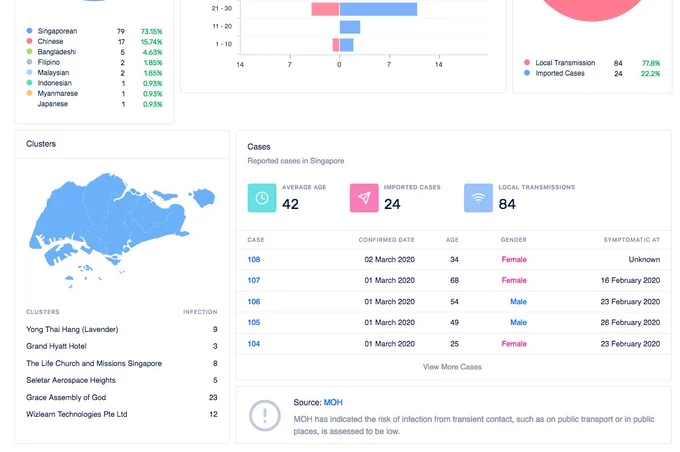Click Local Transmission 77.8% value

(651, 63)
